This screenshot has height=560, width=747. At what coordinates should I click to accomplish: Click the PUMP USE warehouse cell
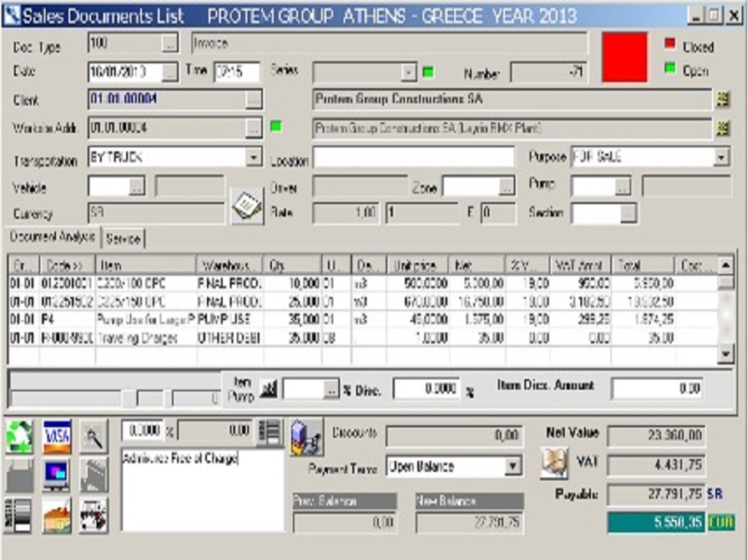pos(229,320)
